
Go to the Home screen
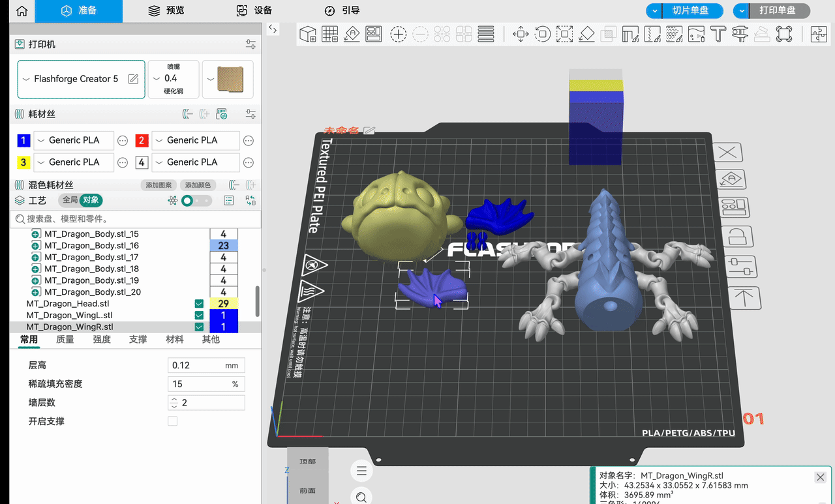pos(22,11)
